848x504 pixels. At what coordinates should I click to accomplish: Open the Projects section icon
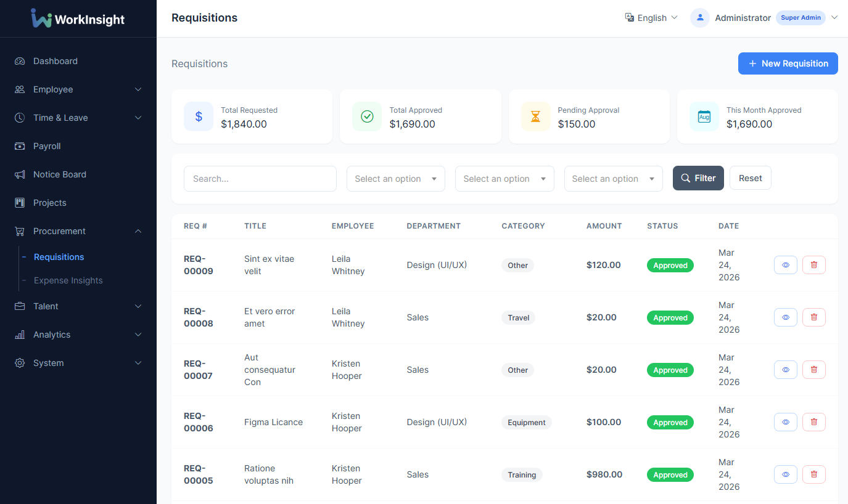tap(20, 203)
